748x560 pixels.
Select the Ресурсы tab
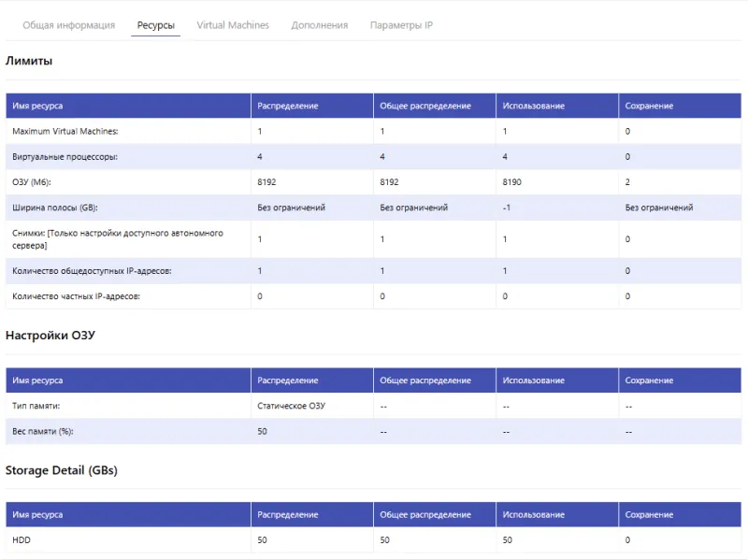click(155, 25)
